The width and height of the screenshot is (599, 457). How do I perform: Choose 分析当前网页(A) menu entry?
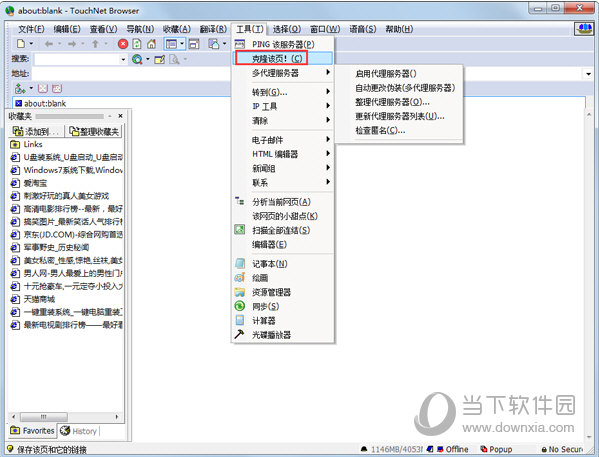tap(283, 202)
